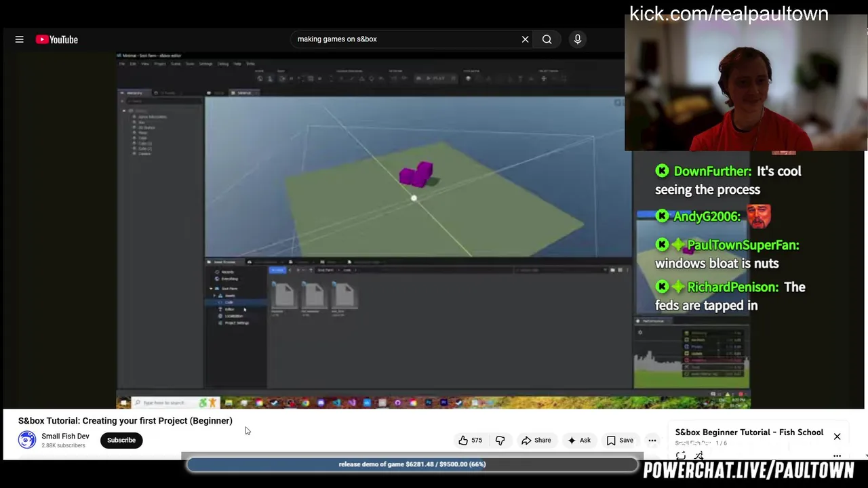This screenshot has height=488, width=868.
Task: Click donation goal progress bar
Action: 412,464
